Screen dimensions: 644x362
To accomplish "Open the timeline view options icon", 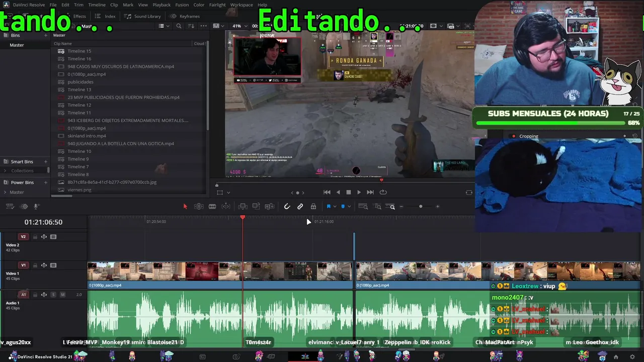I will 11,206.
